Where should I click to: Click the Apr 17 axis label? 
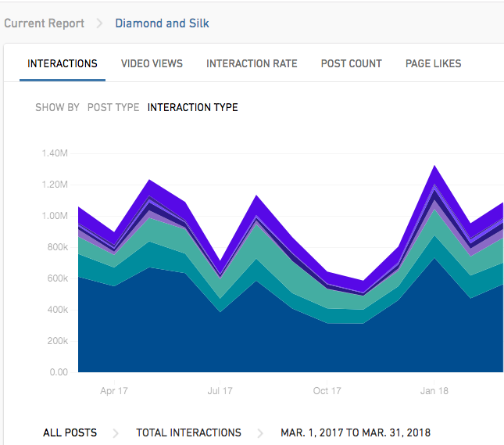coord(114,390)
